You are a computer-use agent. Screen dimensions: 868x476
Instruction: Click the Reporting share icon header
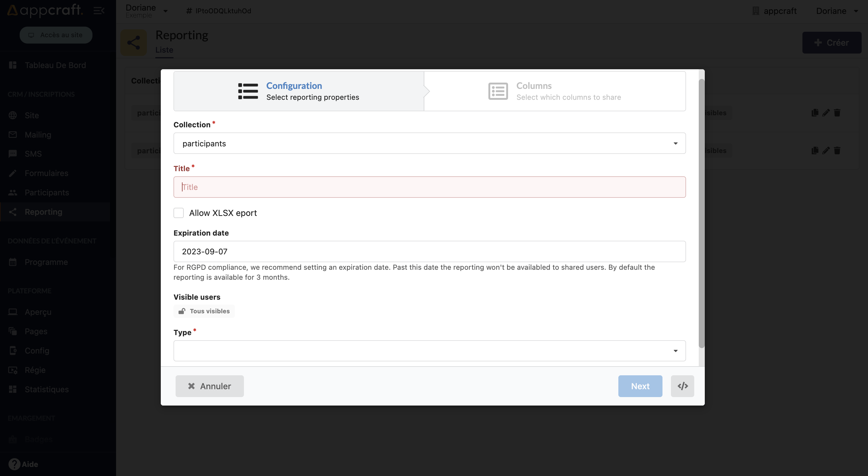134,42
